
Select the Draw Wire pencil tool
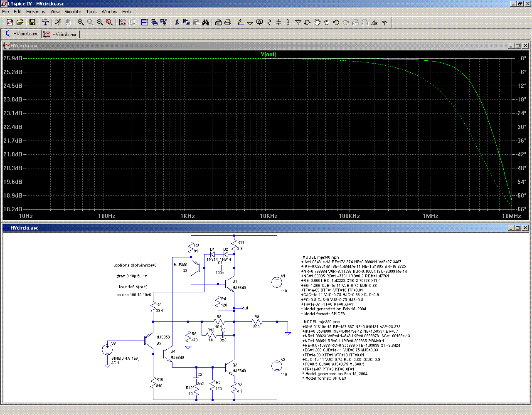tap(240, 22)
